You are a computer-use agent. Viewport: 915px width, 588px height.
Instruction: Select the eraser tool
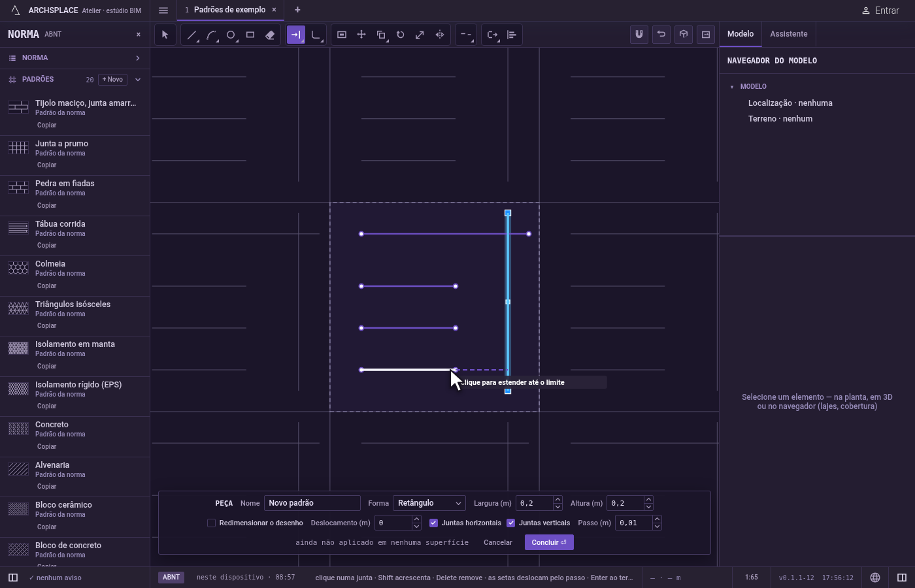(270, 35)
